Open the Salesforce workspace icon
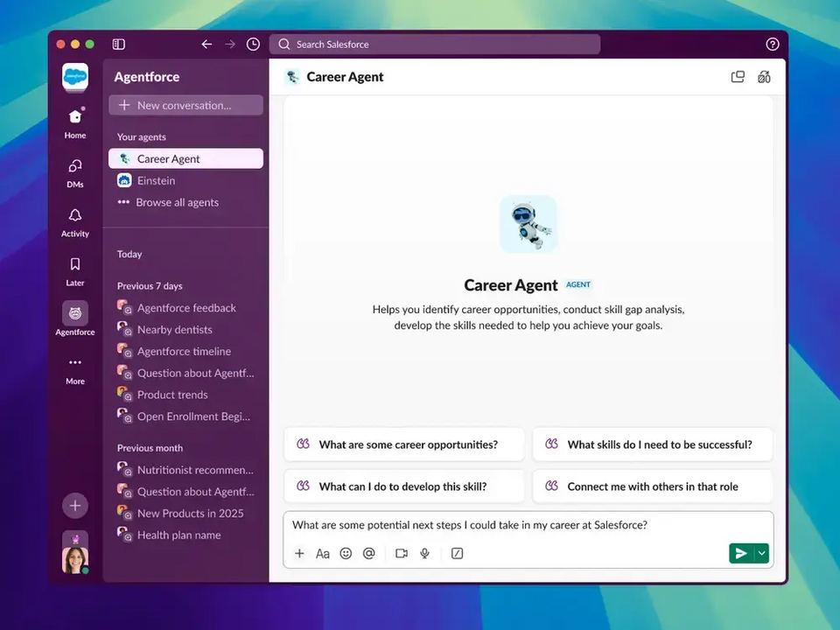The height and width of the screenshot is (630, 840). tap(75, 77)
